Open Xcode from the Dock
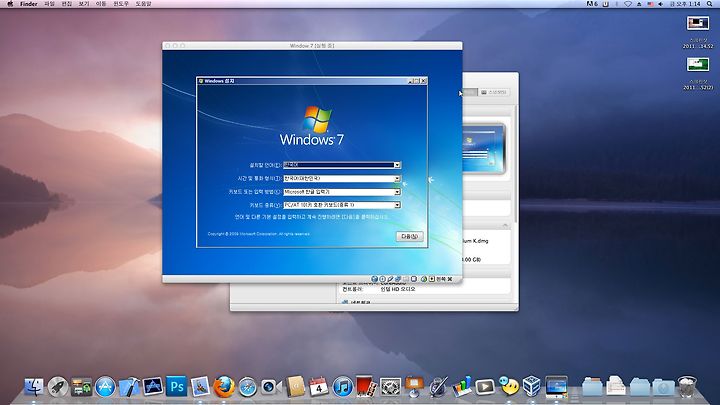Screen dimensions: 720x405 [x=129, y=387]
